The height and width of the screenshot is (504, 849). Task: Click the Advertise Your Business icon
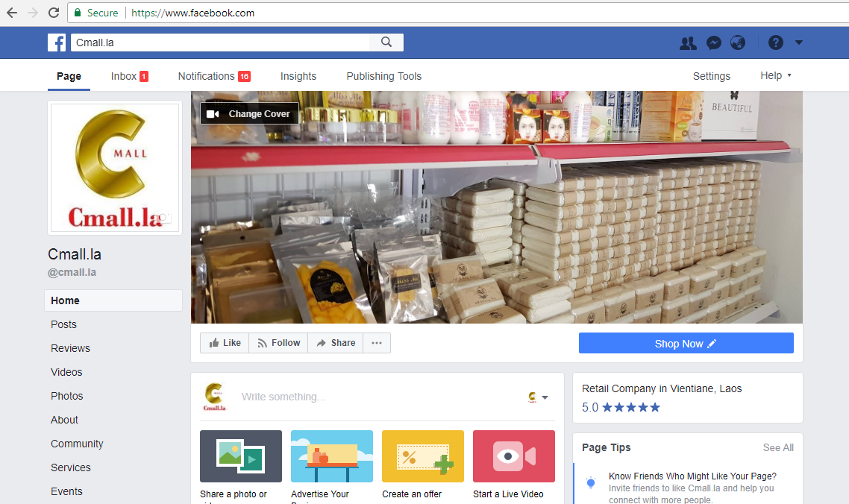click(x=332, y=456)
